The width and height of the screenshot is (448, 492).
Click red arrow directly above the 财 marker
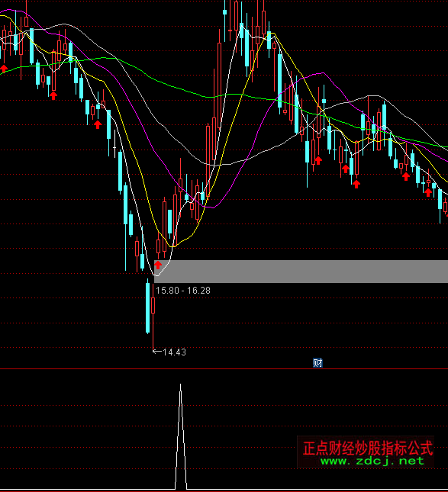318,160
